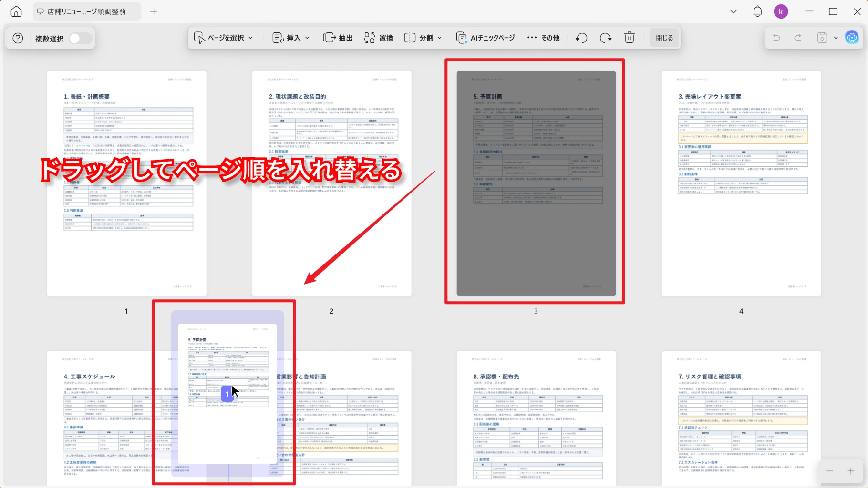The height and width of the screenshot is (488, 868).
Task: Select page 2 thumbnail 現状課題と改装目的
Action: (x=331, y=183)
